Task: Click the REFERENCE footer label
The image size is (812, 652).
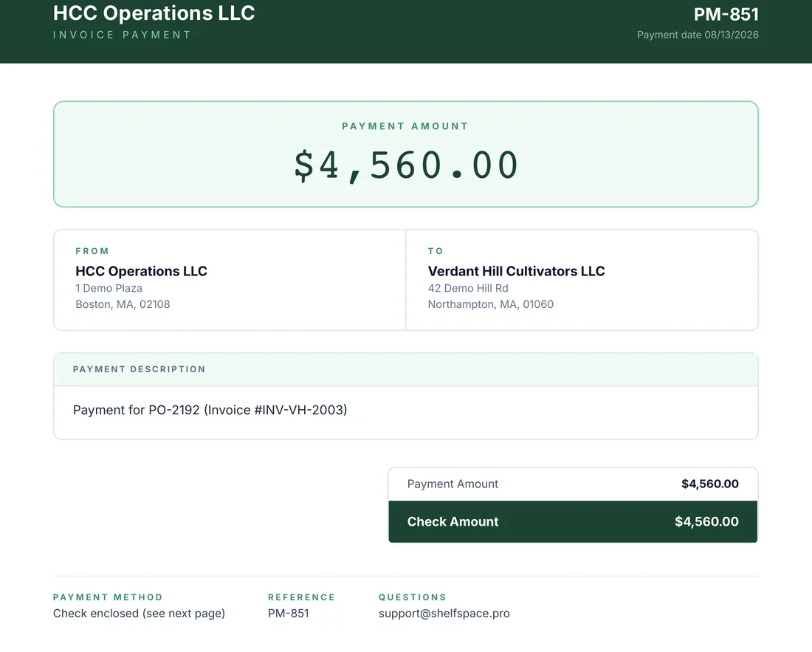Action: tap(301, 597)
